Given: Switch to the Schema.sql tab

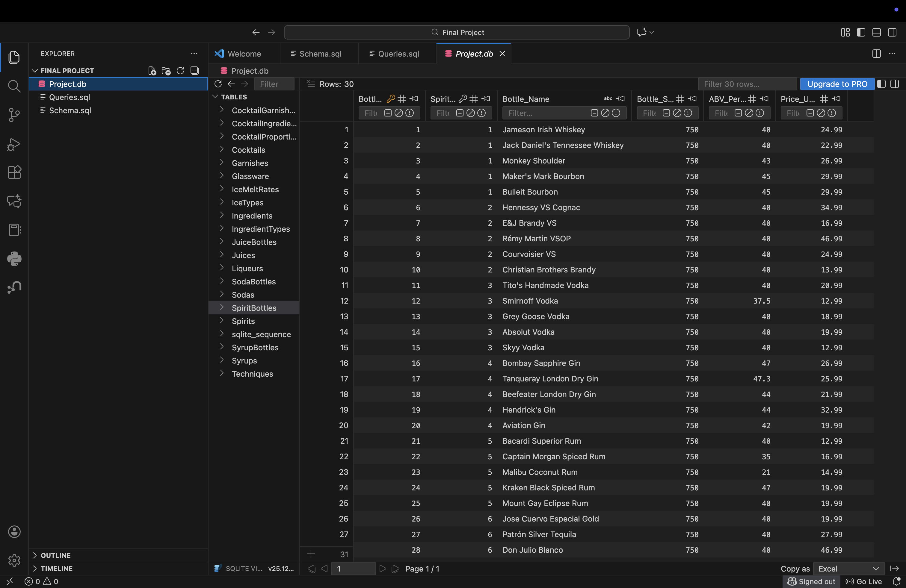Looking at the screenshot, I should [x=320, y=54].
